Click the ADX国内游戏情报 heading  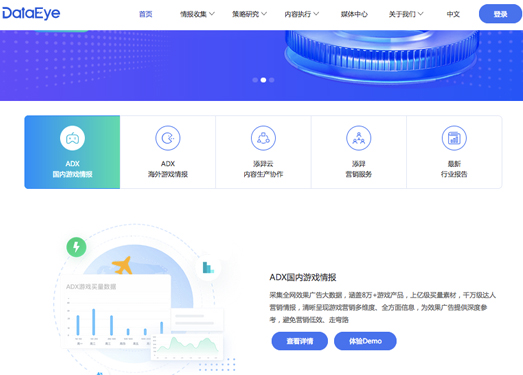click(x=303, y=277)
